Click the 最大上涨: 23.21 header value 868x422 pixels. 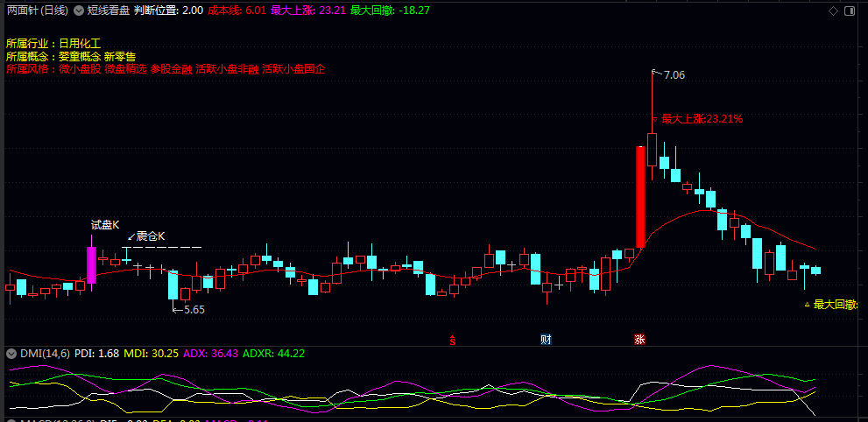tap(308, 11)
